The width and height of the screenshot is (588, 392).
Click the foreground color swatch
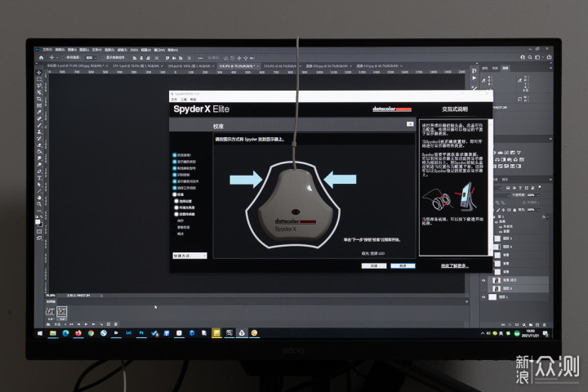(38, 222)
